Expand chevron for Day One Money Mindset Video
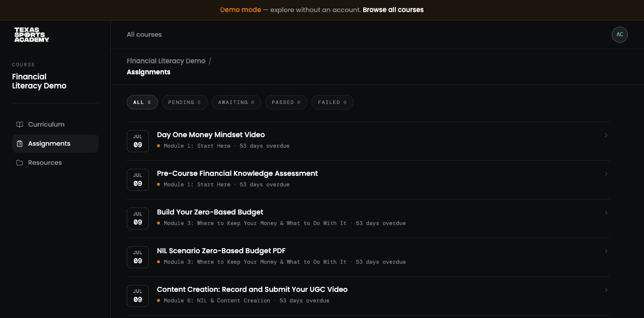This screenshot has width=644, height=318. pyautogui.click(x=606, y=135)
